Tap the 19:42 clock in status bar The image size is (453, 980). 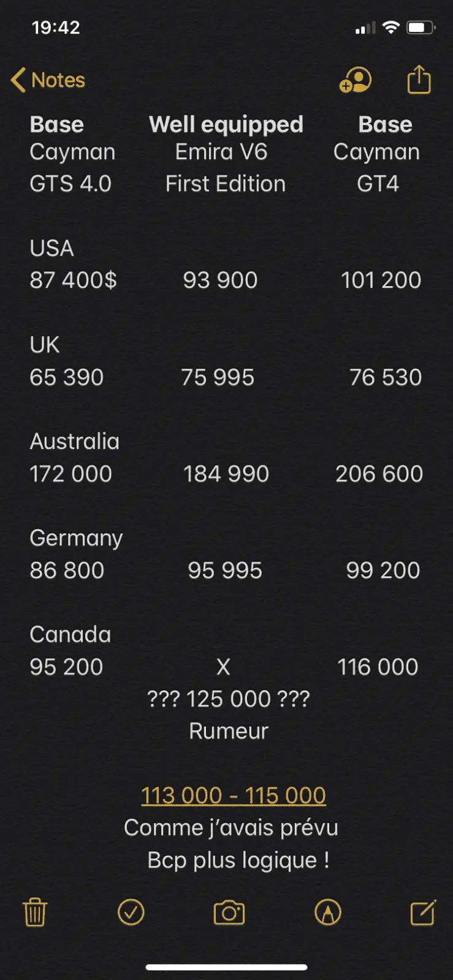pos(56,28)
